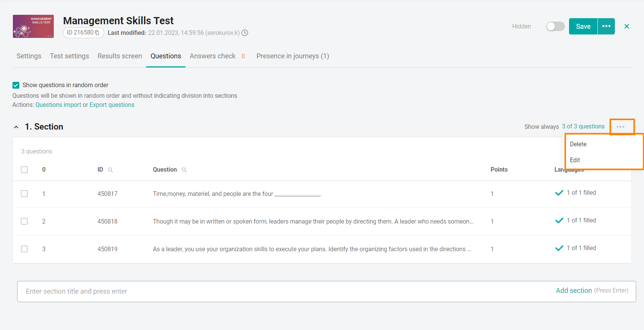Check the box for question 450818

[x=24, y=221]
